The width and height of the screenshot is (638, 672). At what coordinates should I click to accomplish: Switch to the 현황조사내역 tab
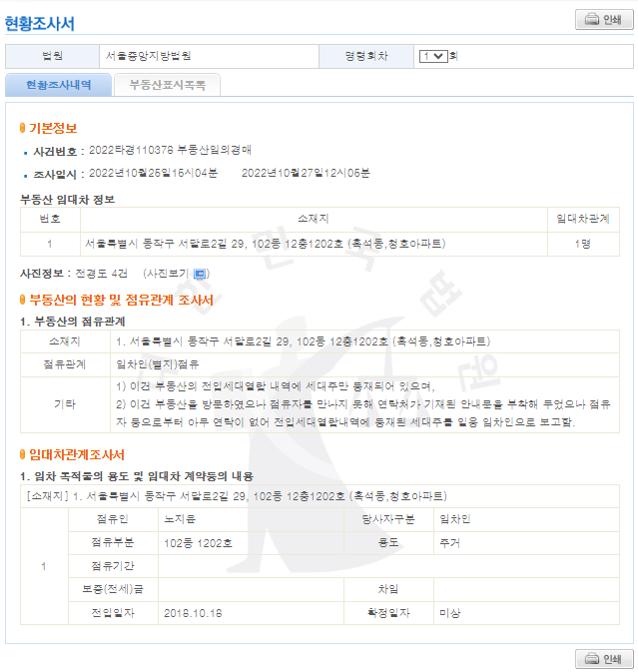59,85
